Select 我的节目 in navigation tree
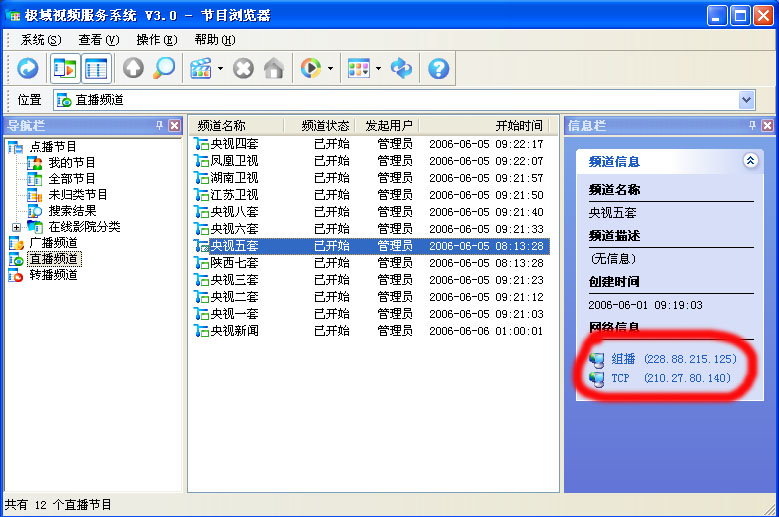Image resolution: width=779 pixels, height=517 pixels. 72,162
